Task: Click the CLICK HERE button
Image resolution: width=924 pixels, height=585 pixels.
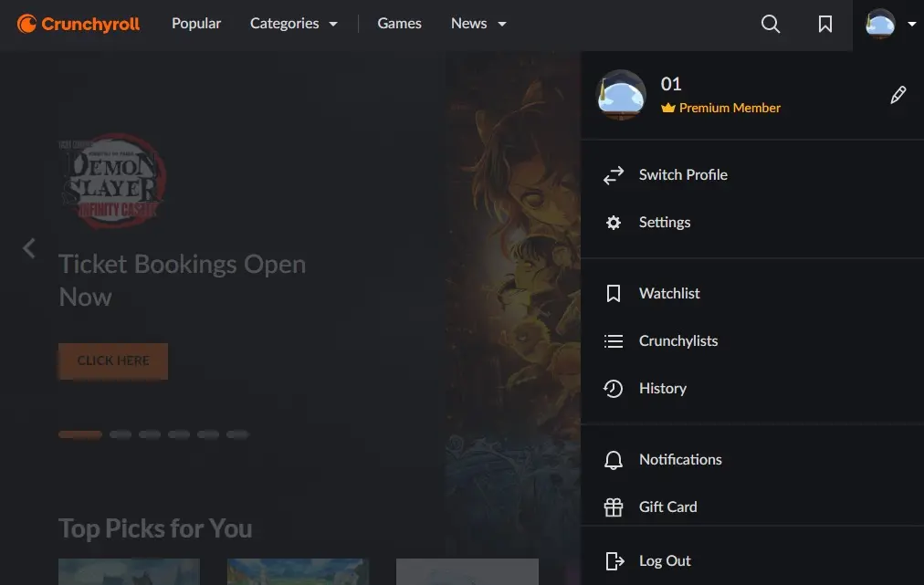Action: click(x=113, y=360)
